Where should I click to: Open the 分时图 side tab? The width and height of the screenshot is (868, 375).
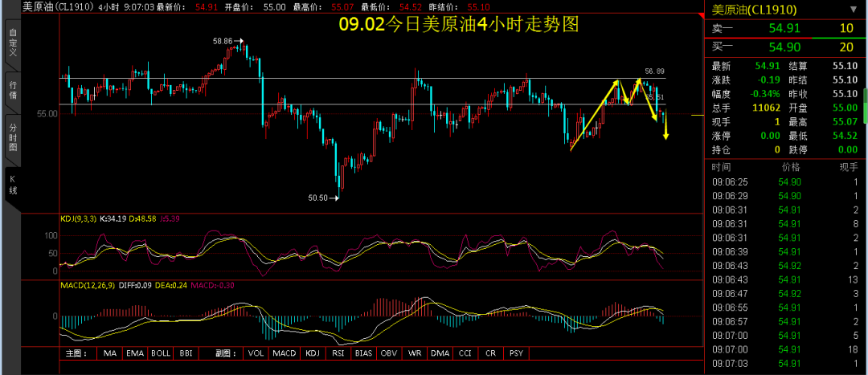pyautogui.click(x=12, y=138)
